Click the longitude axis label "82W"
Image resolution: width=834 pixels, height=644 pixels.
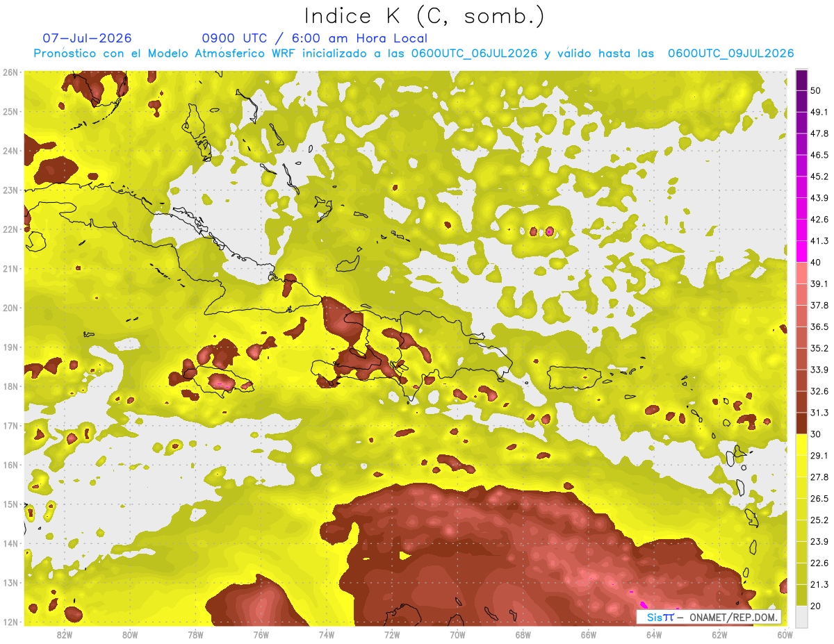tap(65, 635)
